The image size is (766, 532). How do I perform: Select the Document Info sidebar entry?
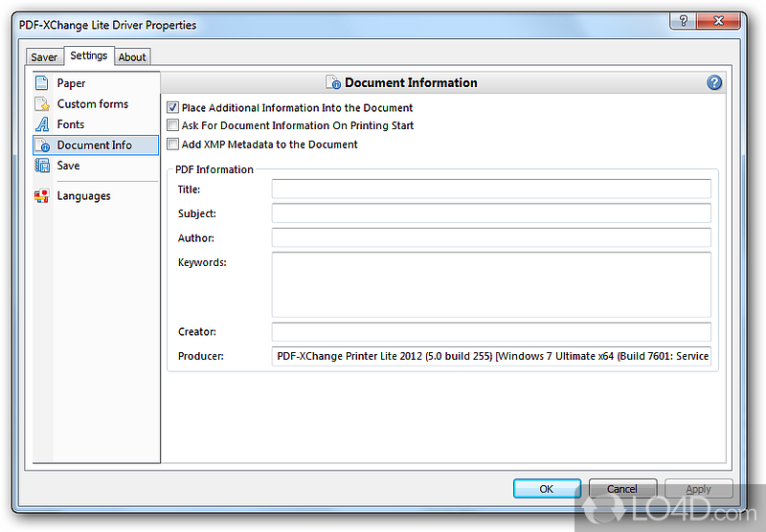(x=96, y=144)
